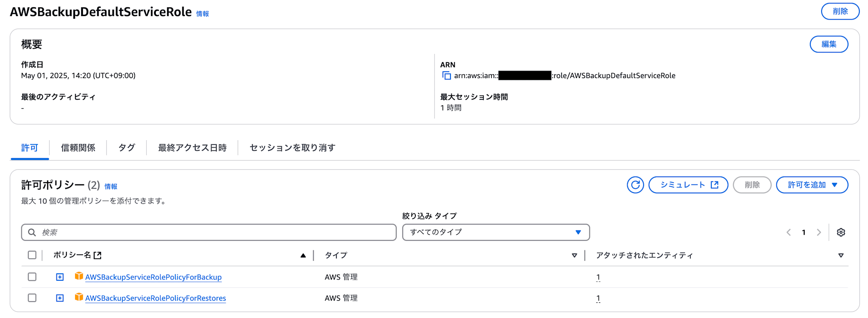Sort by attached entities column arrow
This screenshot has height=318, width=868.
click(x=841, y=256)
